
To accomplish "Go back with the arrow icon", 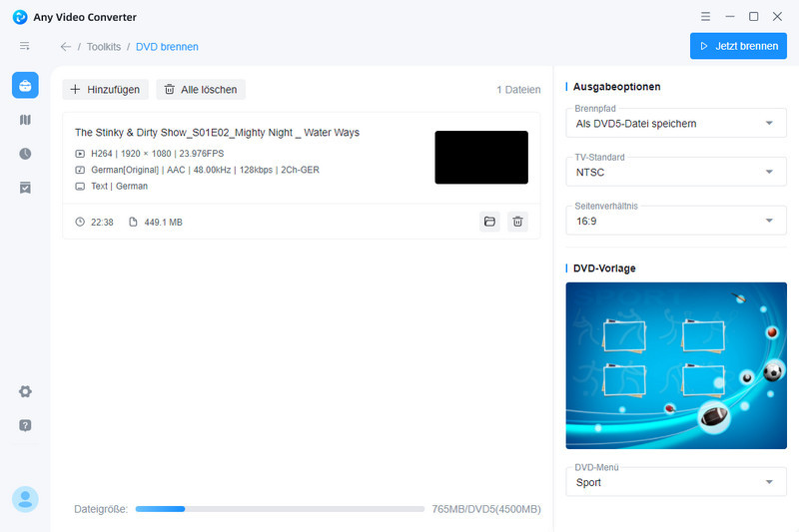I will [x=66, y=47].
